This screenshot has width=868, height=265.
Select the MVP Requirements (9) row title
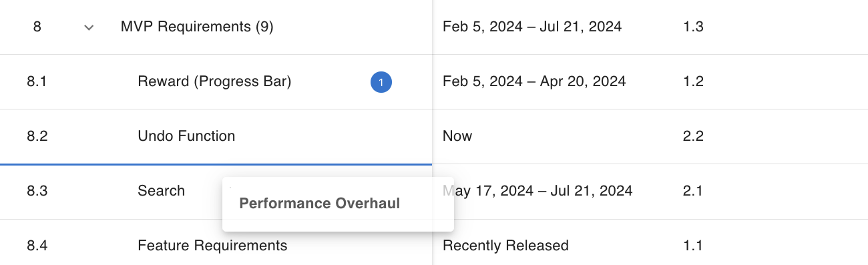[197, 27]
